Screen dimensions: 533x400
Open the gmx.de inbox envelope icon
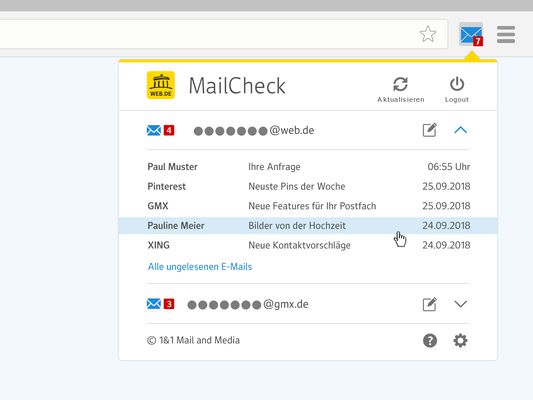[x=154, y=304]
